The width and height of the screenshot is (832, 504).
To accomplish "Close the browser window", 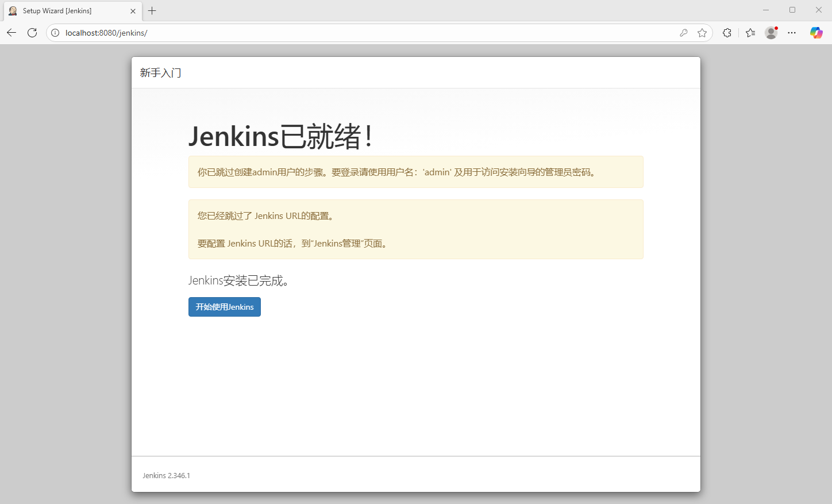I will coord(819,10).
